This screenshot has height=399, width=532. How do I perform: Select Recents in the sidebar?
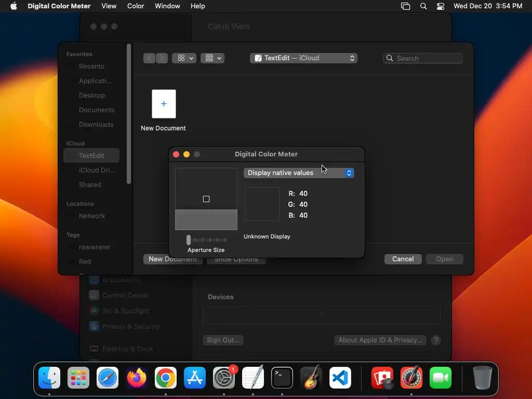tap(91, 66)
